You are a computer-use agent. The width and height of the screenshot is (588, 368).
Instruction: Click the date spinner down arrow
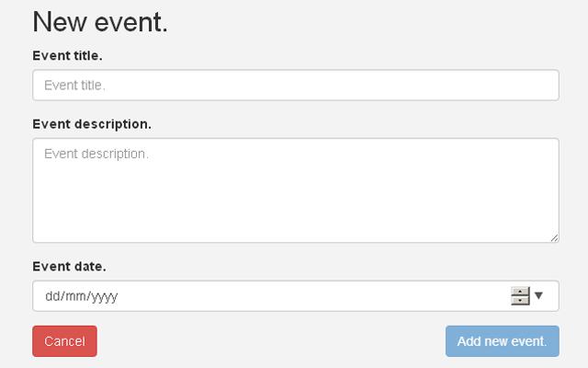[x=521, y=301]
